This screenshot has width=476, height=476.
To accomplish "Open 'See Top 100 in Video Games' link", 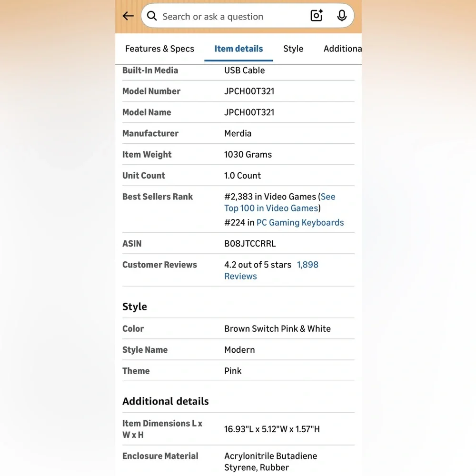I will 279,202.
